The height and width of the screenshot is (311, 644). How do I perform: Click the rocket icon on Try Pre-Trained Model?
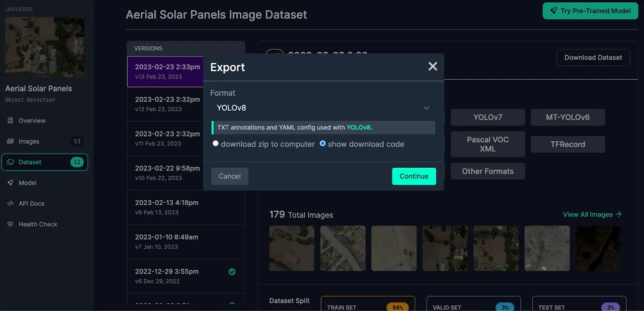click(x=554, y=11)
